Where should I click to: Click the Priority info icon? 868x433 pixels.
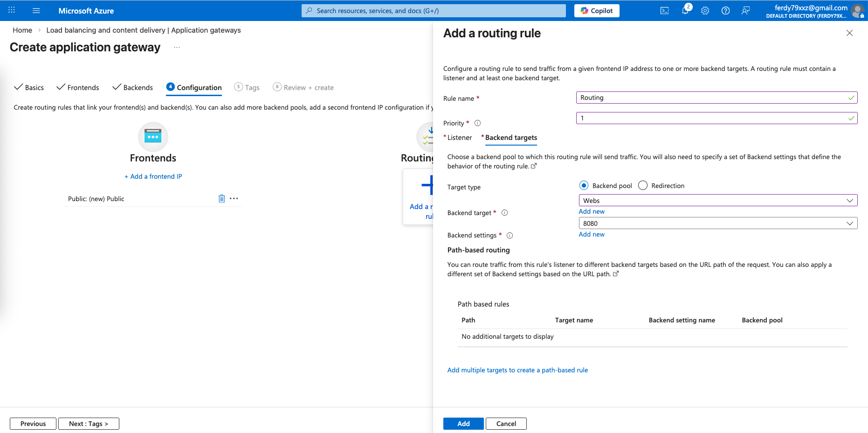(477, 123)
